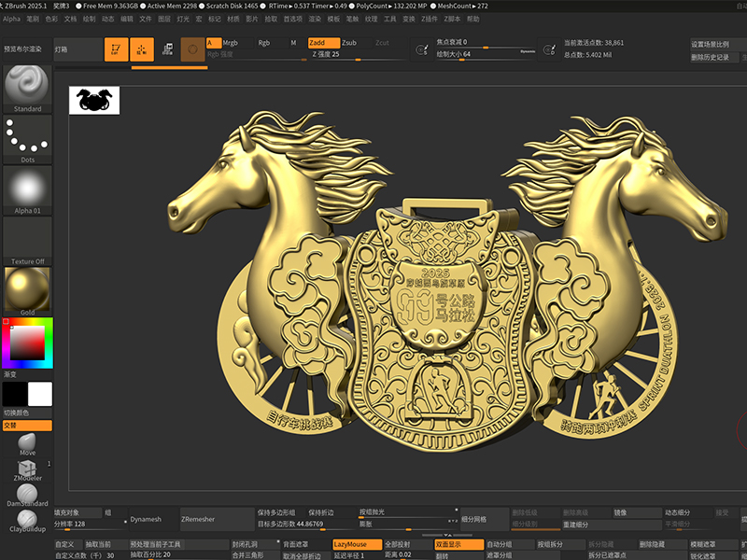Viewport: 747px width, 560px height.
Task: Open the Texture Off selector
Action: [27, 242]
